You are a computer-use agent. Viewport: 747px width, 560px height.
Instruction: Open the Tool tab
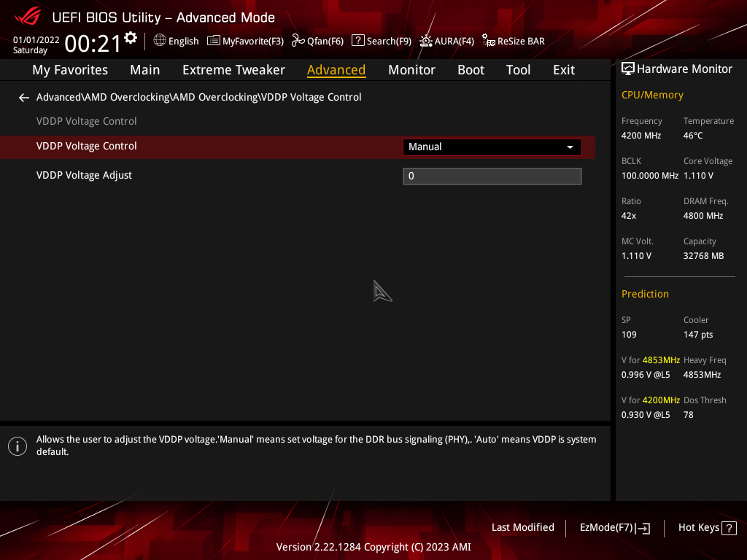click(x=518, y=70)
